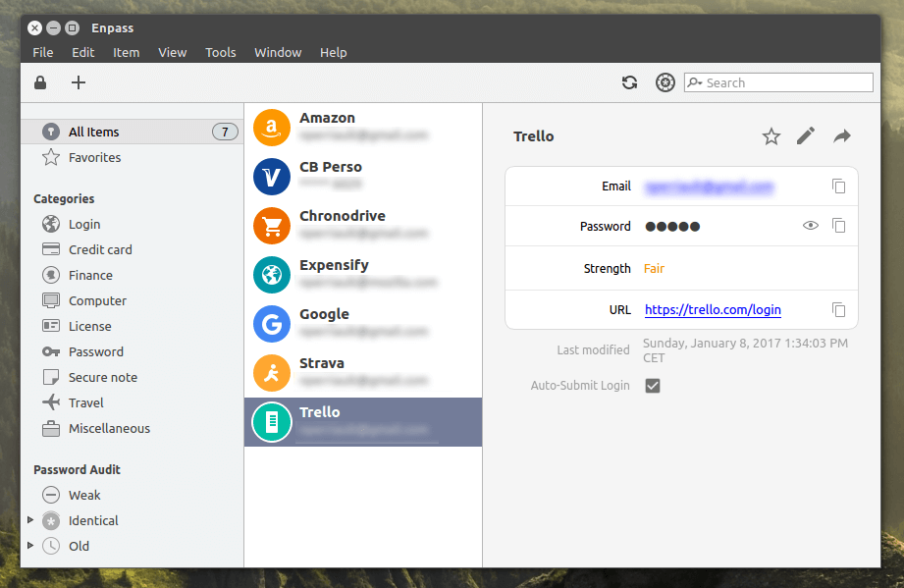The height and width of the screenshot is (588, 904).
Task: Click the Amazon logo icon
Action: click(272, 128)
